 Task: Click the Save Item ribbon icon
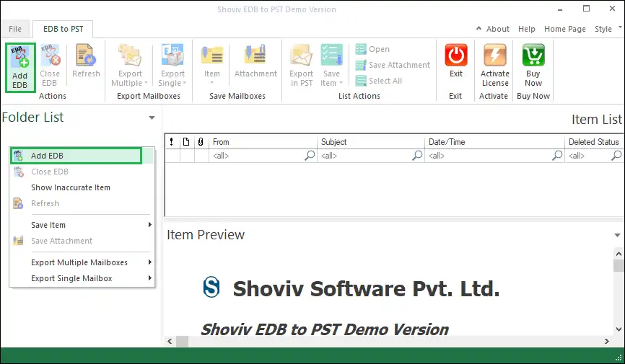(332, 55)
